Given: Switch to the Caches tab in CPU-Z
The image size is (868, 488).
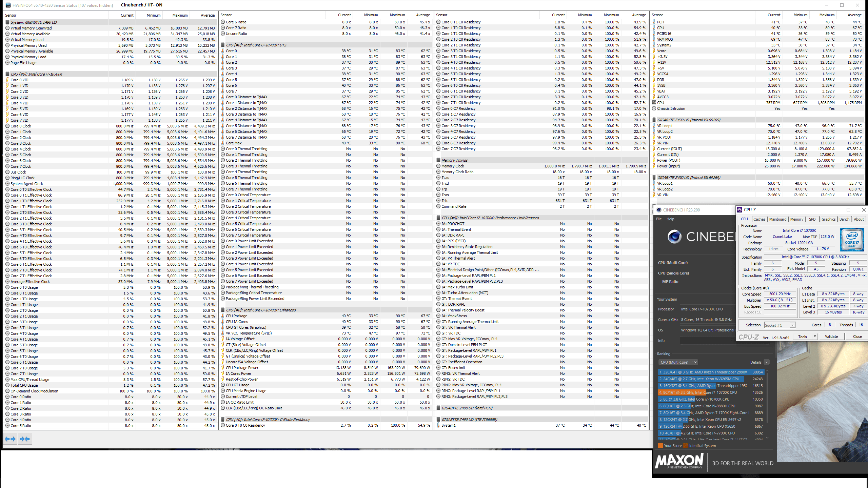Looking at the screenshot, I should point(759,219).
